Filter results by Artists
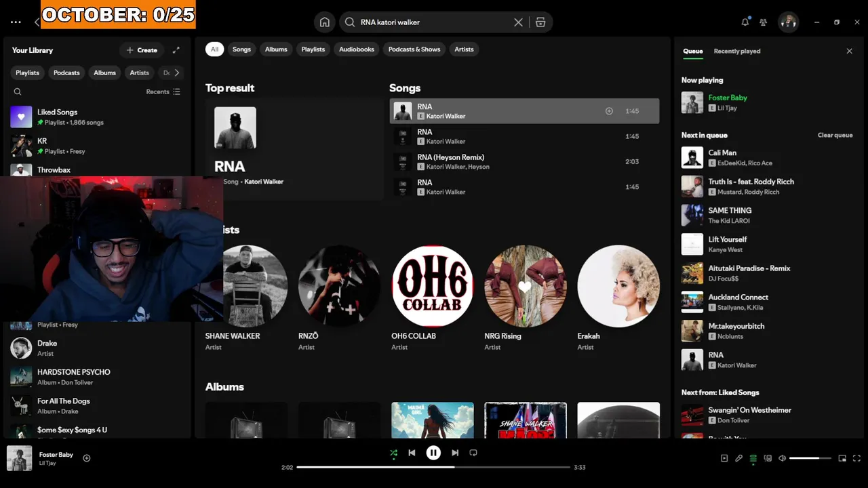This screenshot has width=868, height=488. click(x=464, y=49)
